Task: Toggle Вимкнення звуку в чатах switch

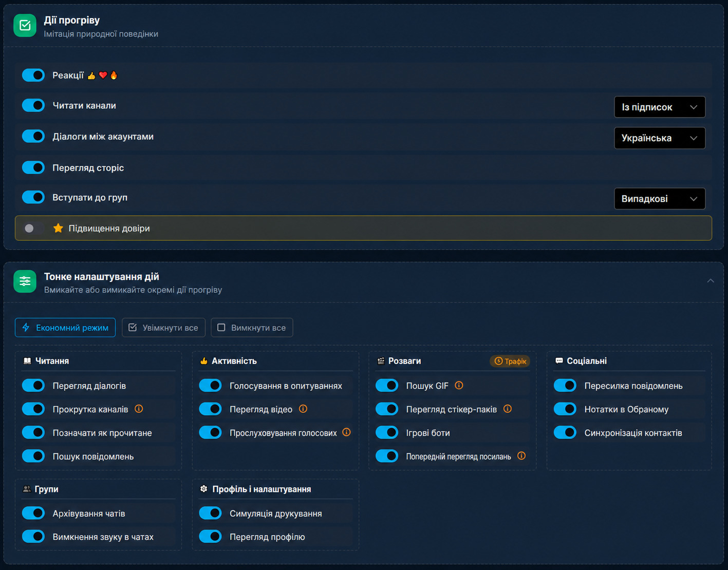Action: [33, 537]
